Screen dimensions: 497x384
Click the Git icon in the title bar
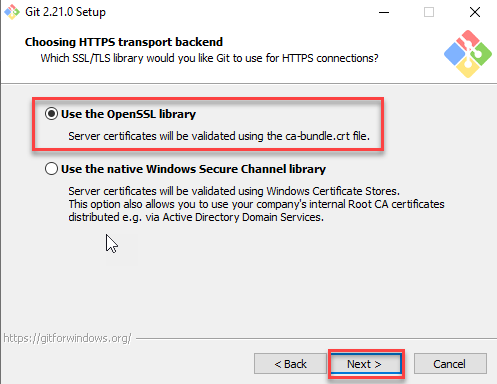click(x=12, y=12)
